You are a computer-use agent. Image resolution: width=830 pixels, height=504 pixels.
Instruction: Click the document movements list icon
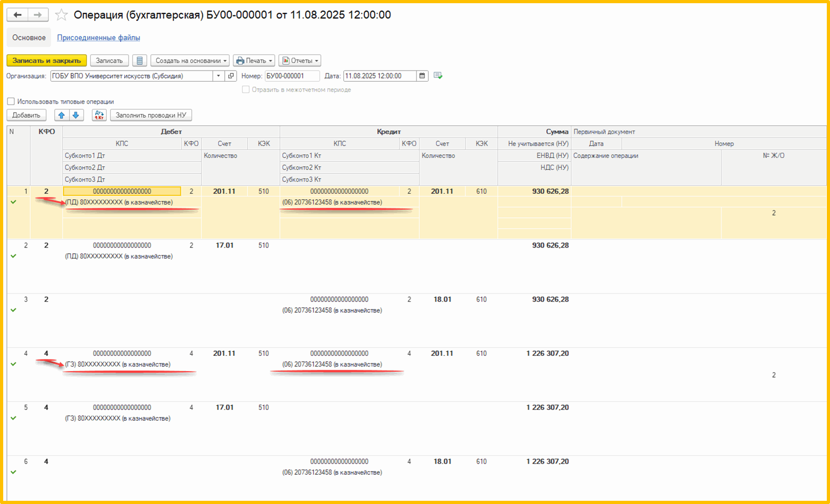click(x=139, y=61)
